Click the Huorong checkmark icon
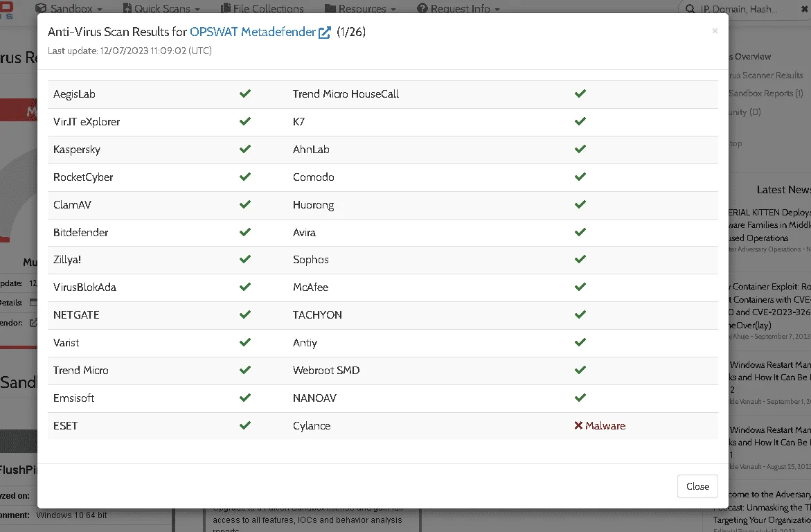The width and height of the screenshot is (811, 532). (x=580, y=204)
